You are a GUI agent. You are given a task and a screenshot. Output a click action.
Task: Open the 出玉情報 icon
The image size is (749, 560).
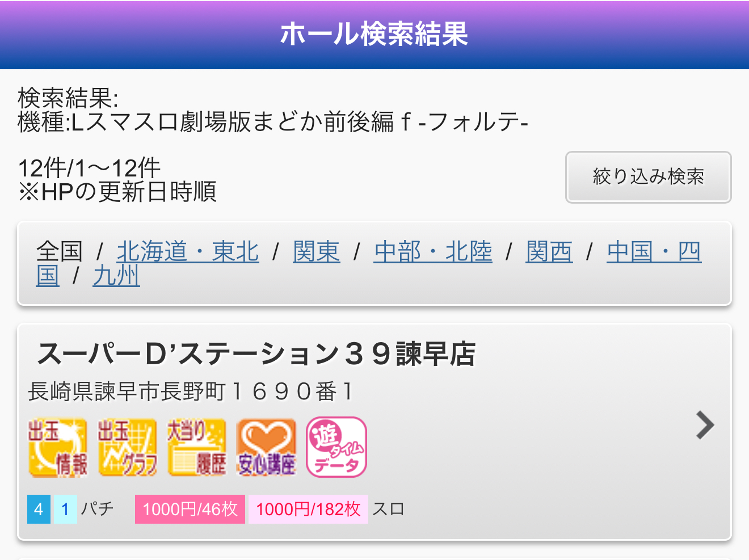click(58, 448)
